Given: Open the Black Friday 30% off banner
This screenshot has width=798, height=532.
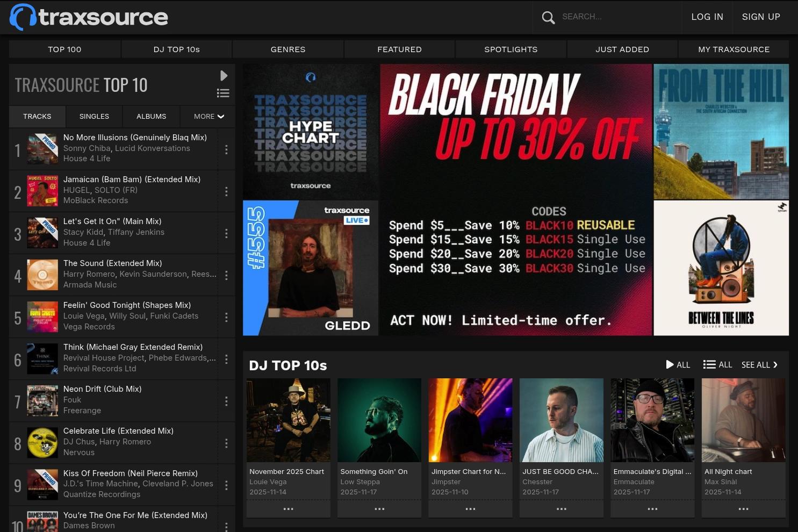Looking at the screenshot, I should (x=516, y=200).
